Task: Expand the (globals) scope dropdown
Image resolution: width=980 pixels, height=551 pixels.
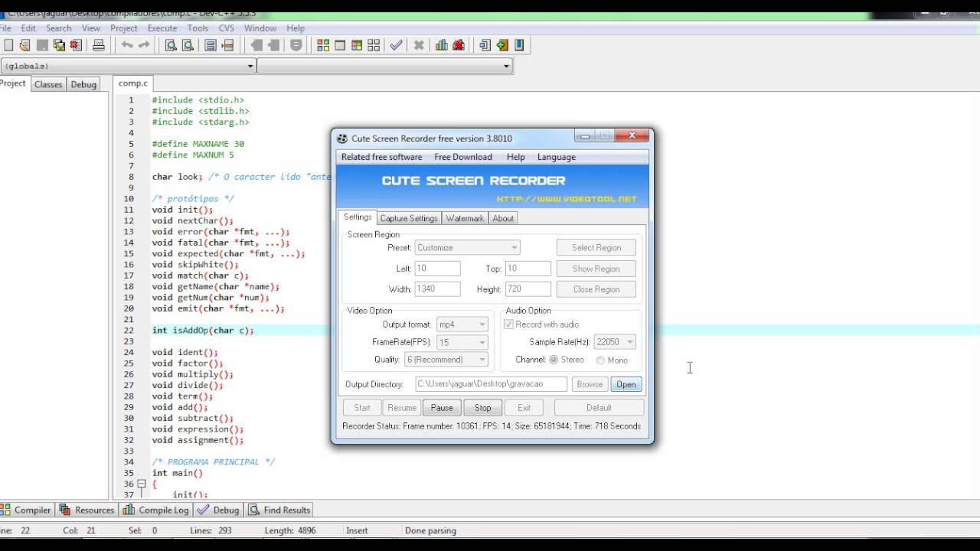Action: (x=250, y=66)
